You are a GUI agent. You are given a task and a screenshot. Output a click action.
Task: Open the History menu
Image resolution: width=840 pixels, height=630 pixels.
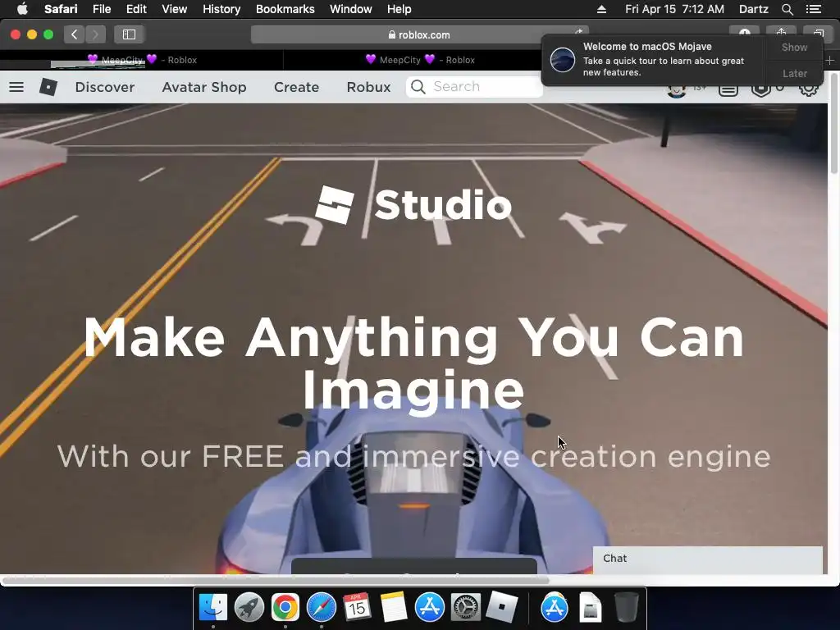coord(221,9)
